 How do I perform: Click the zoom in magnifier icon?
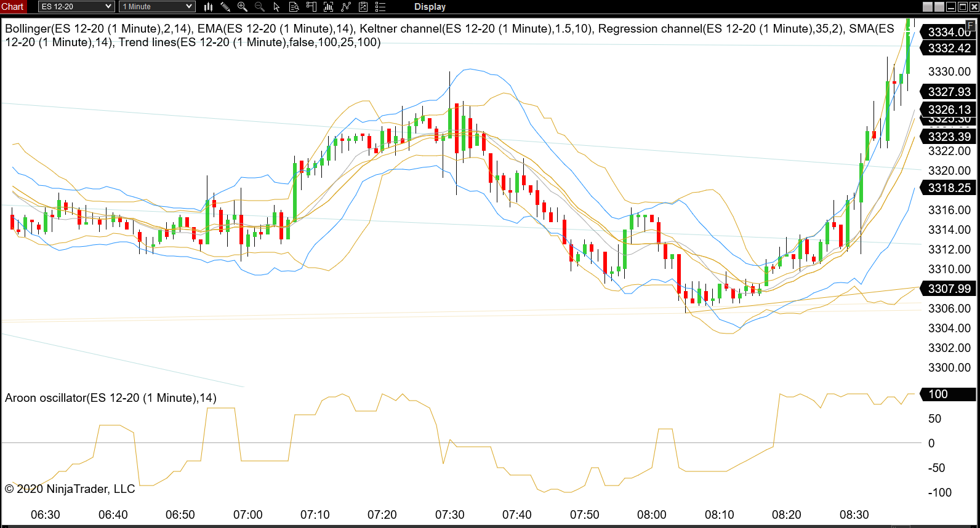(243, 7)
